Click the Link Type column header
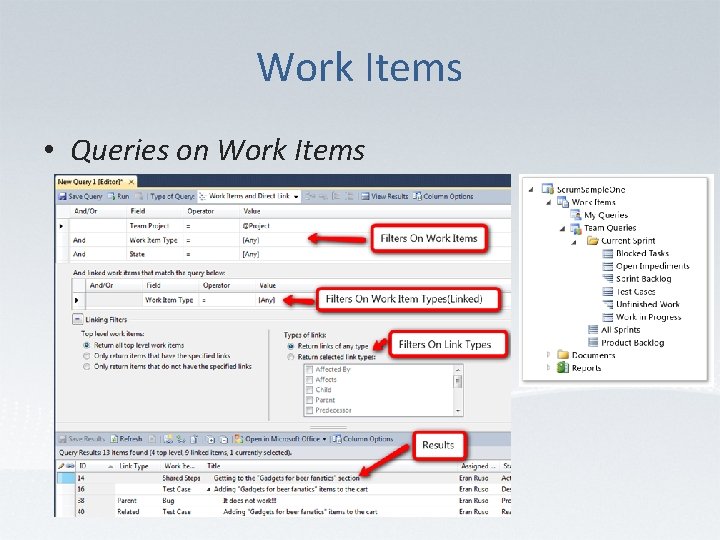Image resolution: width=720 pixels, height=540 pixels. pos(134,466)
